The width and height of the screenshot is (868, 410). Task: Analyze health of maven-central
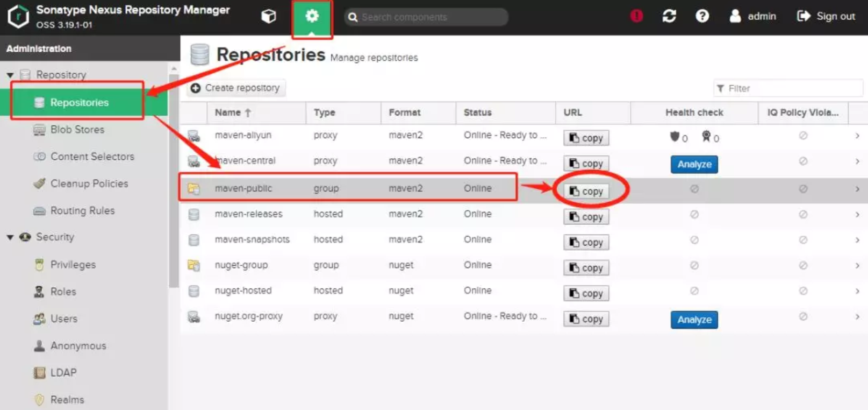694,164
